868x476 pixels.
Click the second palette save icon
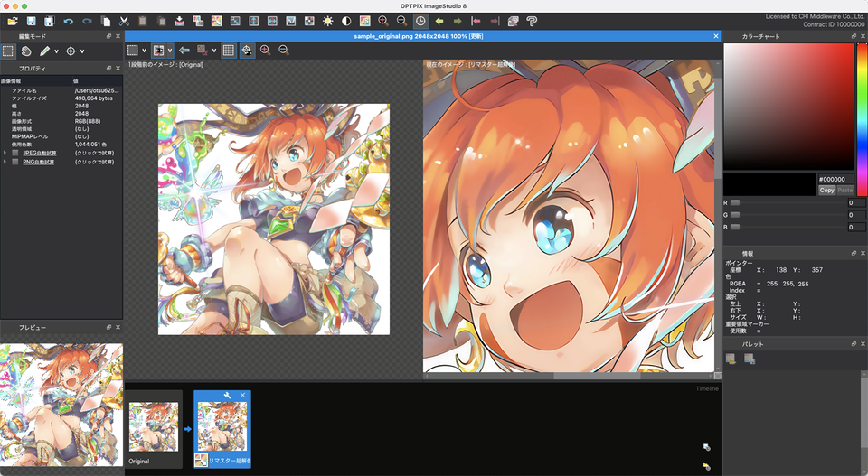pyautogui.click(x=749, y=359)
